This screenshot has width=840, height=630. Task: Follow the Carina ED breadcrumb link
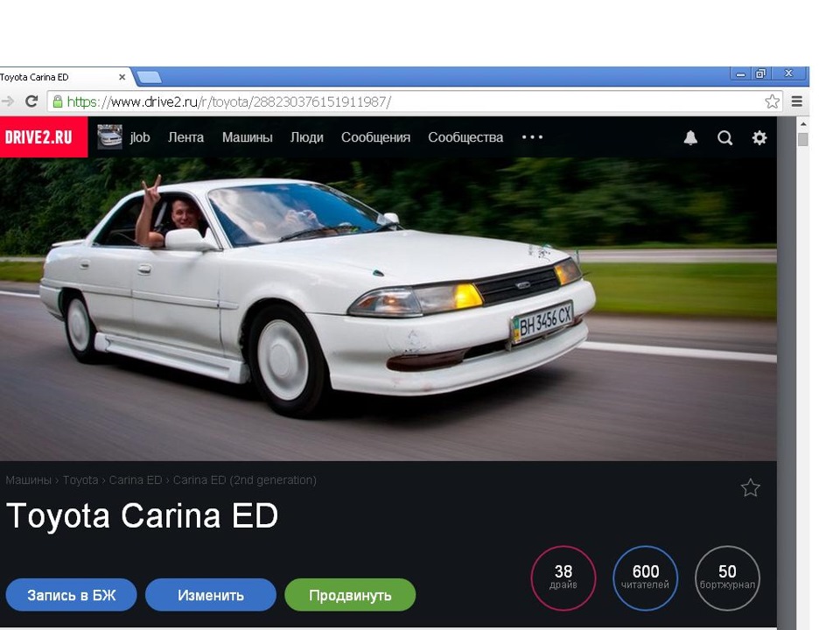click(136, 480)
